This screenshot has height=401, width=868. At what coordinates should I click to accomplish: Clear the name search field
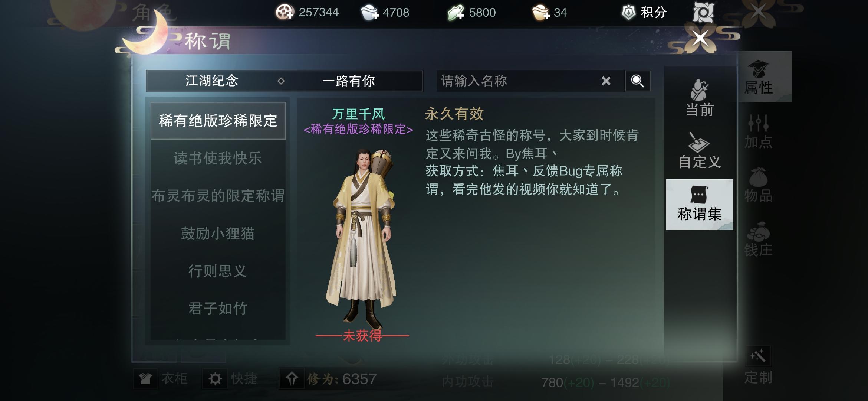pos(606,81)
